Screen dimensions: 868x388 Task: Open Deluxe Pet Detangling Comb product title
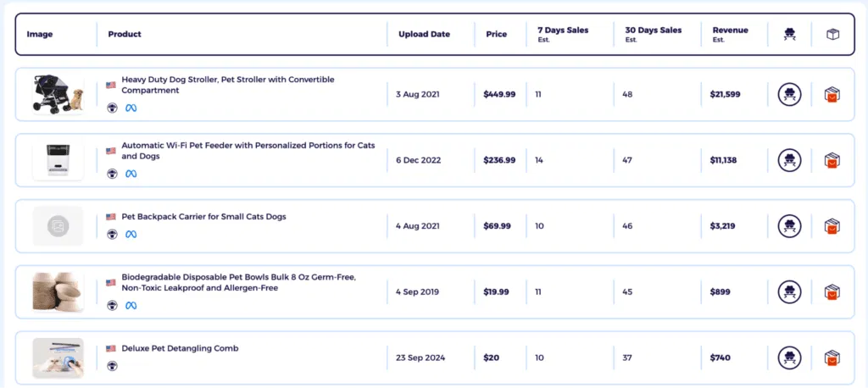coord(180,348)
